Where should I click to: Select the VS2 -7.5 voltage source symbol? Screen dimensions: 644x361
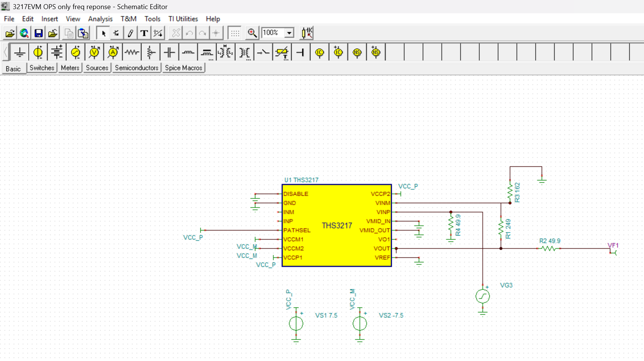pyautogui.click(x=360, y=324)
